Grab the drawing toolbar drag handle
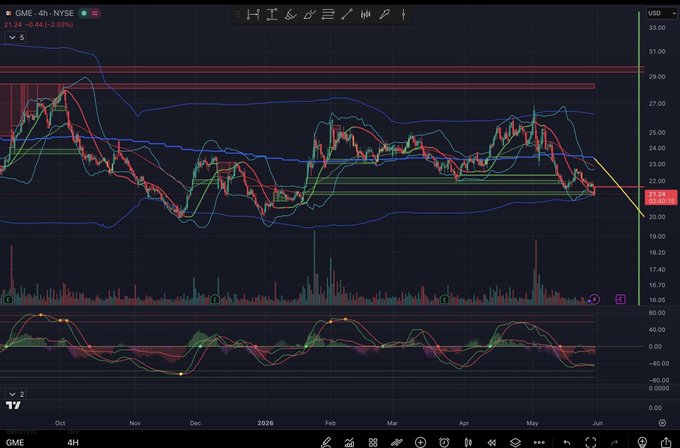Viewport: 680px width, 448px height. 237,15
